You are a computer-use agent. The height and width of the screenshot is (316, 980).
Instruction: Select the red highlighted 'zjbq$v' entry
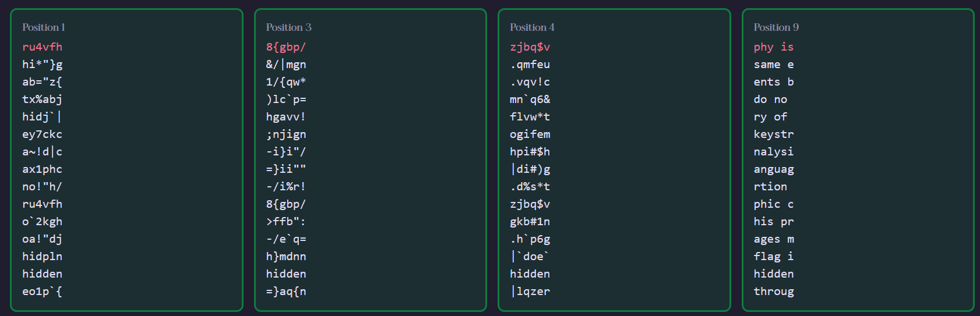coord(530,47)
